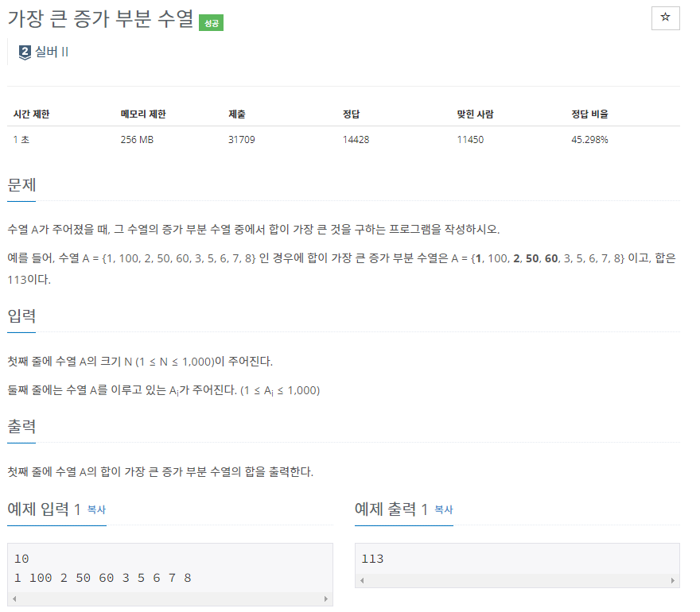This screenshot has width=700, height=612.
Task: Click the example output value 113
Action: tap(372, 559)
